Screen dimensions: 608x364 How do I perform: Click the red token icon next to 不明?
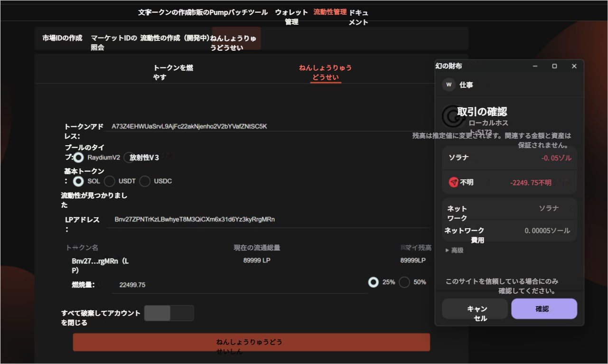pyautogui.click(x=454, y=182)
